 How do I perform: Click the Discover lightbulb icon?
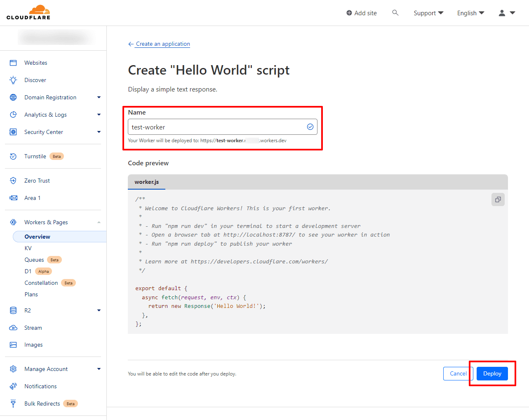[13, 80]
